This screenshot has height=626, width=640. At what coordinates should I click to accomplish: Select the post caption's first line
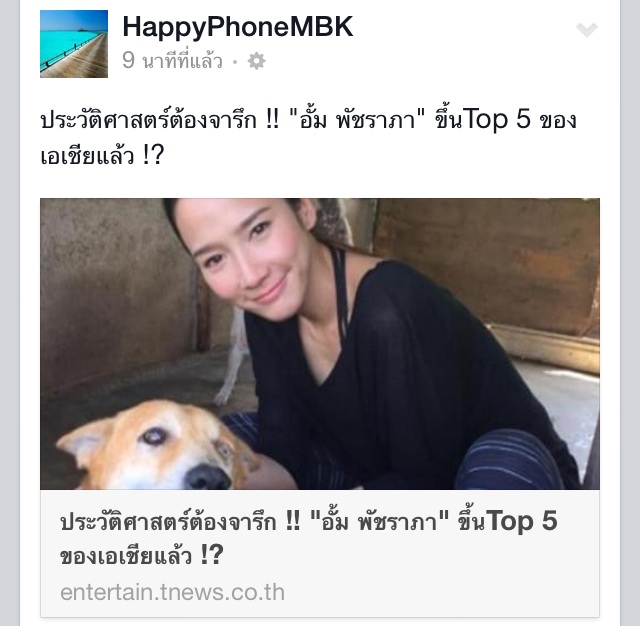tap(309, 120)
